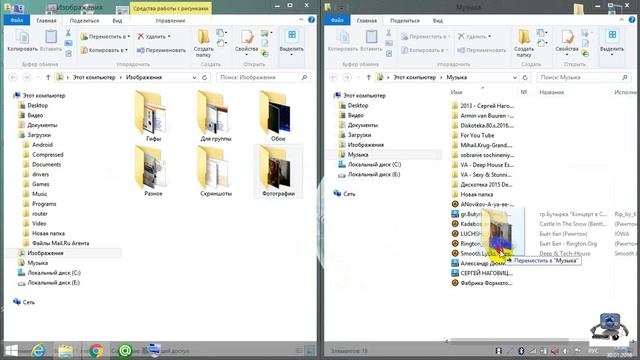Select Изображения in the Музыка window tree
Screen dimensions: 640x360
point(366,145)
